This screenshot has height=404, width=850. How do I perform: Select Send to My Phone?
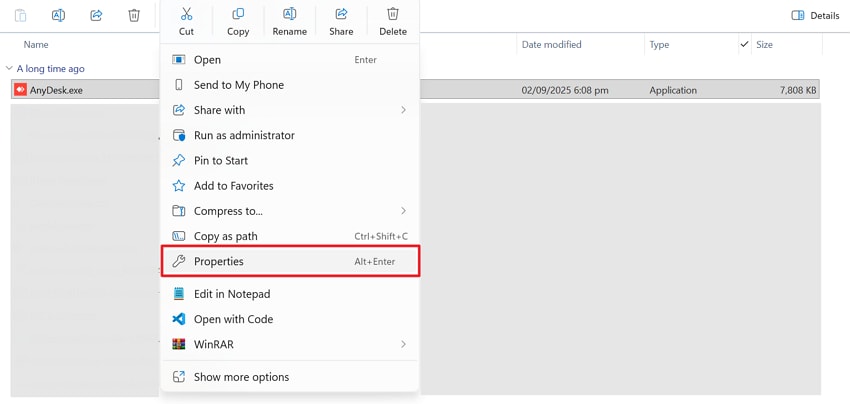tap(290, 85)
